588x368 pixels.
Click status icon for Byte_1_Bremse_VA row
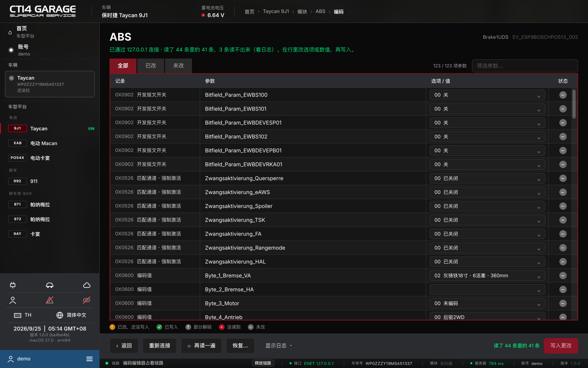click(x=563, y=276)
